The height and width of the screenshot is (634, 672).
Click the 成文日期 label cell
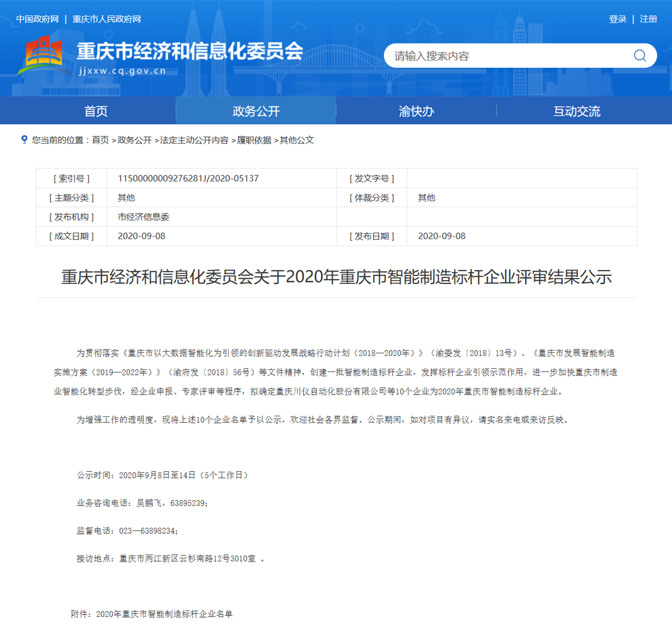pos(72,236)
